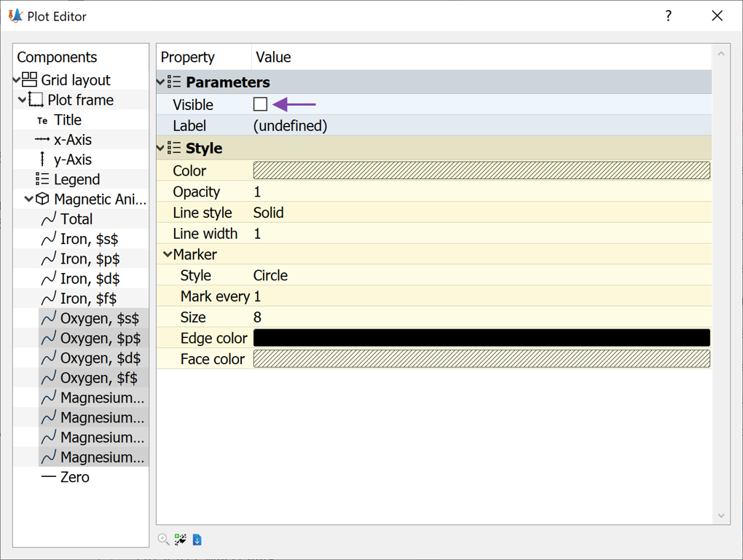This screenshot has height=560, width=743.
Task: Select the Grid layout component icon
Action: coord(29,79)
